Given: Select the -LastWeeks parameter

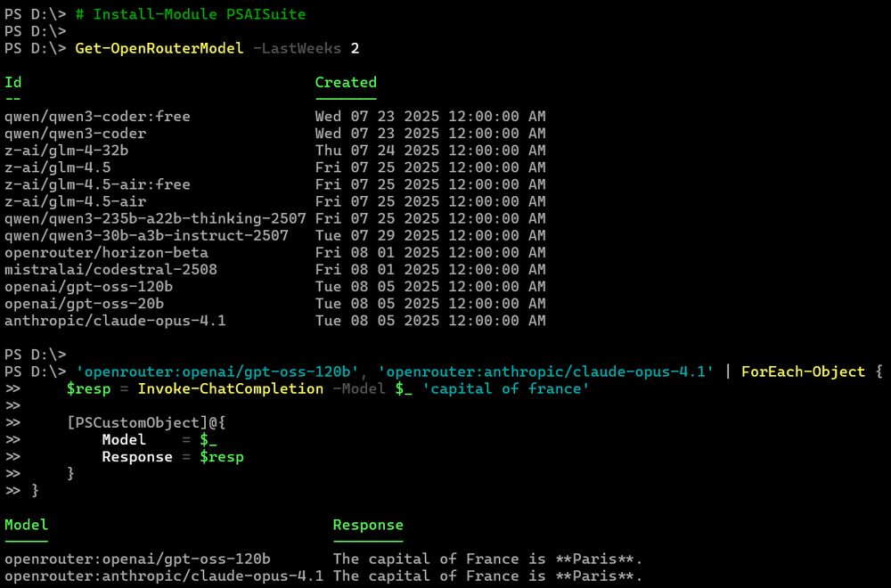Looking at the screenshot, I should point(297,48).
